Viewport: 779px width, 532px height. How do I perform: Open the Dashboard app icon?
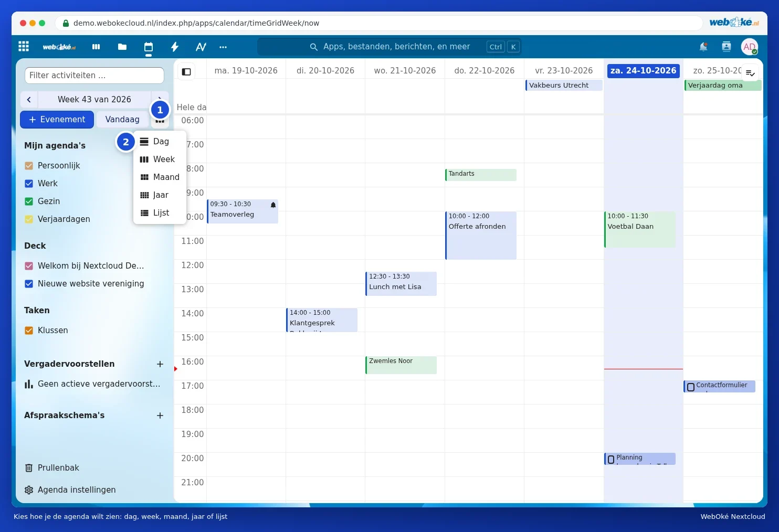pyautogui.click(x=96, y=47)
